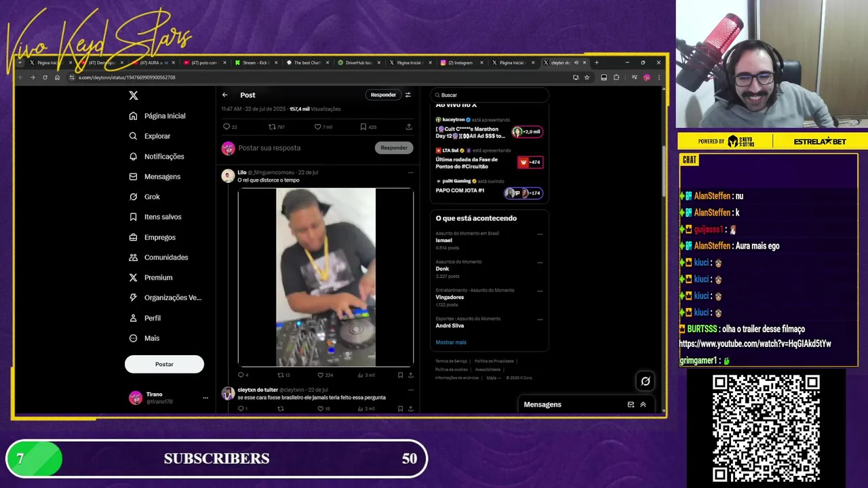Join LTA Sul live with +474
The height and width of the screenshot is (488, 868).
(530, 162)
